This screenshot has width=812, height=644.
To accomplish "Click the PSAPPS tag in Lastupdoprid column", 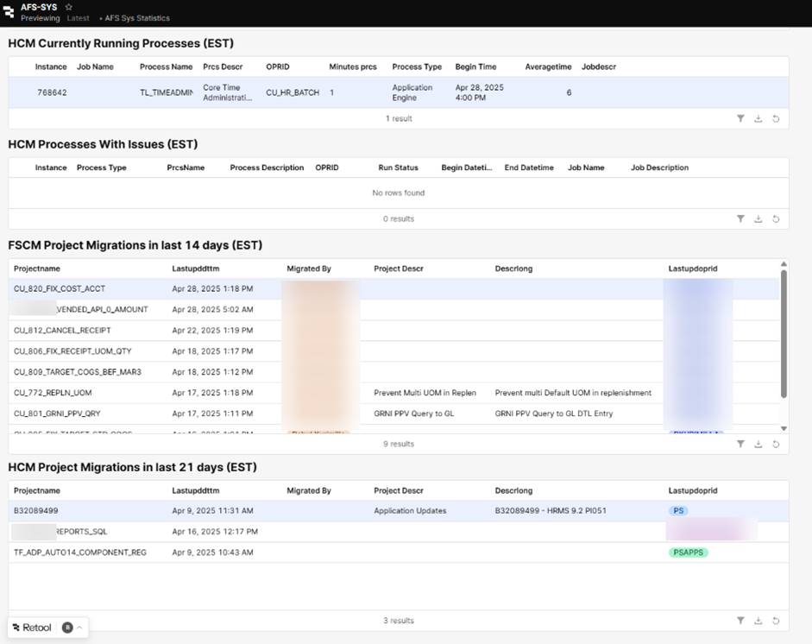I will click(689, 552).
